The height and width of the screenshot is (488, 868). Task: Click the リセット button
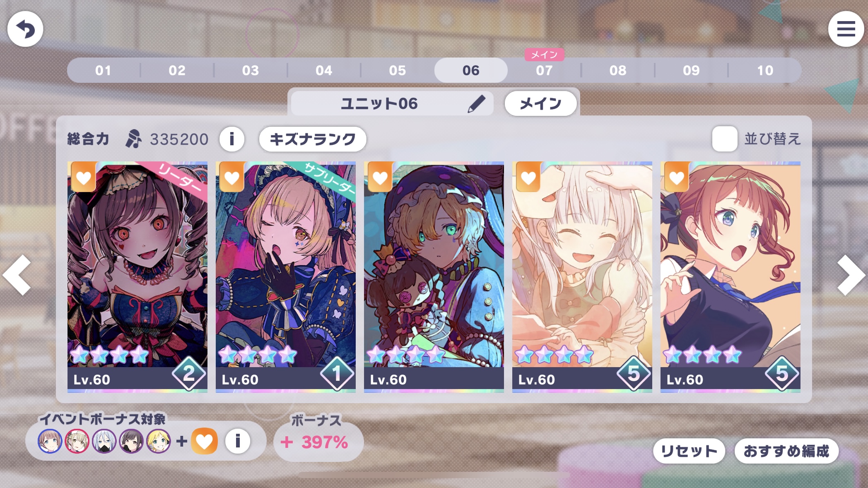(x=689, y=451)
